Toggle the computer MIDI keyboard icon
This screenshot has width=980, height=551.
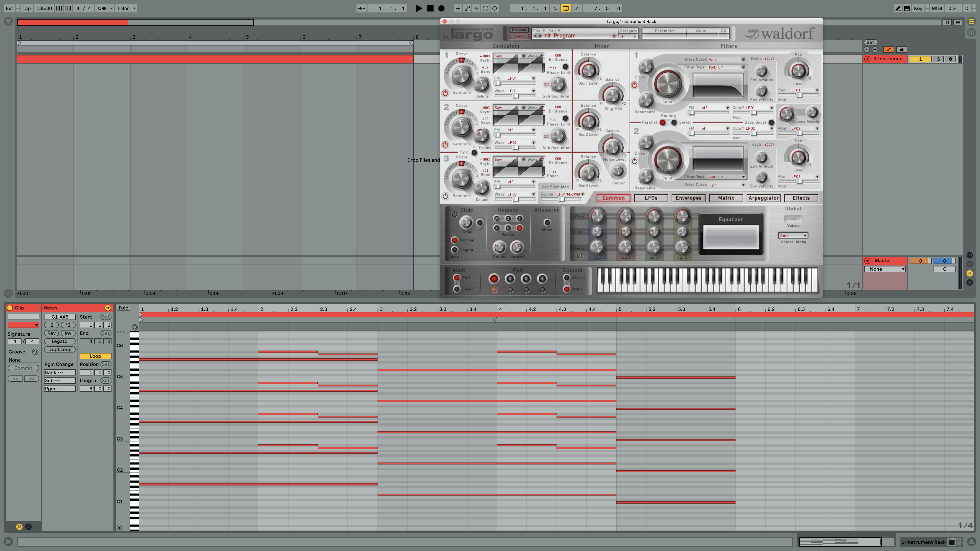pyautogui.click(x=907, y=8)
